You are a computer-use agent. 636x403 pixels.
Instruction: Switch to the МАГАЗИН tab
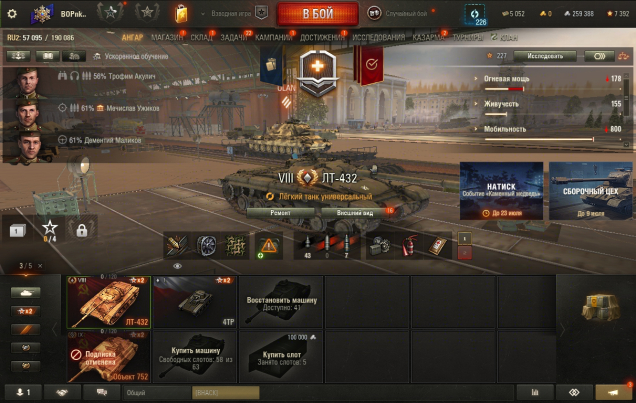coord(167,38)
